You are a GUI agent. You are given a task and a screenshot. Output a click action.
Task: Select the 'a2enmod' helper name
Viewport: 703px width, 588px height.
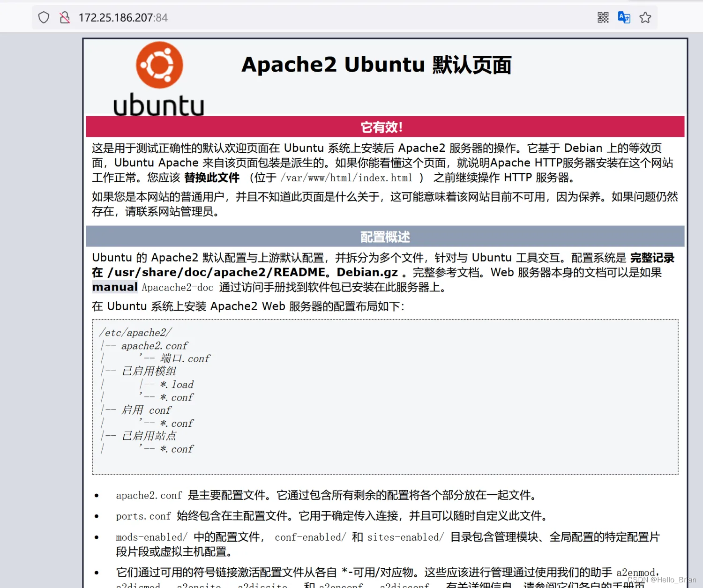(x=636, y=573)
